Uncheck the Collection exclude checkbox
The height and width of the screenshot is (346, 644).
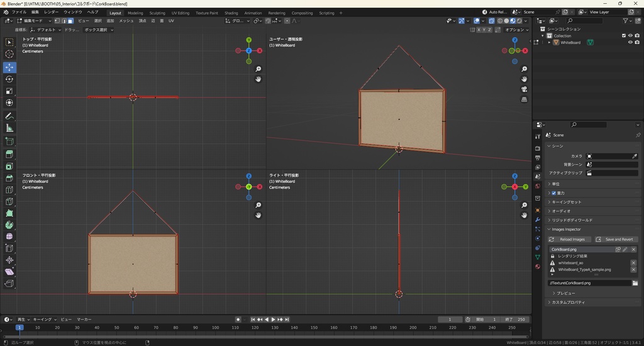pos(623,36)
